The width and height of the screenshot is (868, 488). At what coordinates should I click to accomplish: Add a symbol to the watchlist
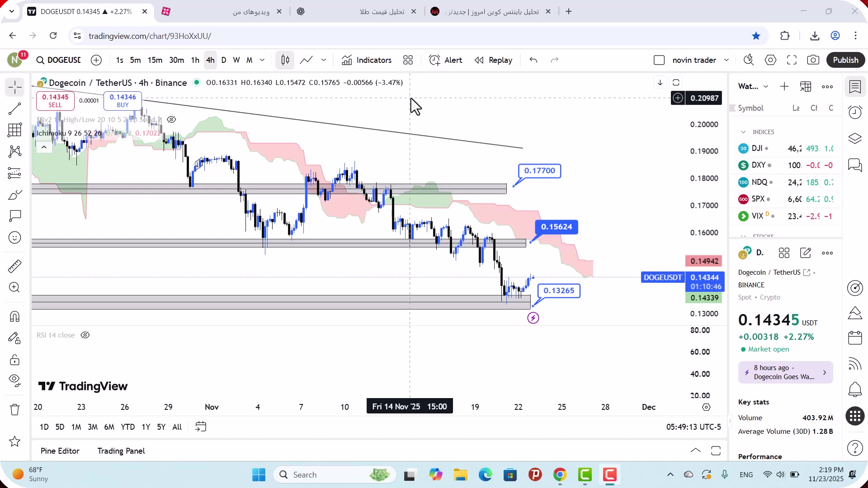coord(784,86)
